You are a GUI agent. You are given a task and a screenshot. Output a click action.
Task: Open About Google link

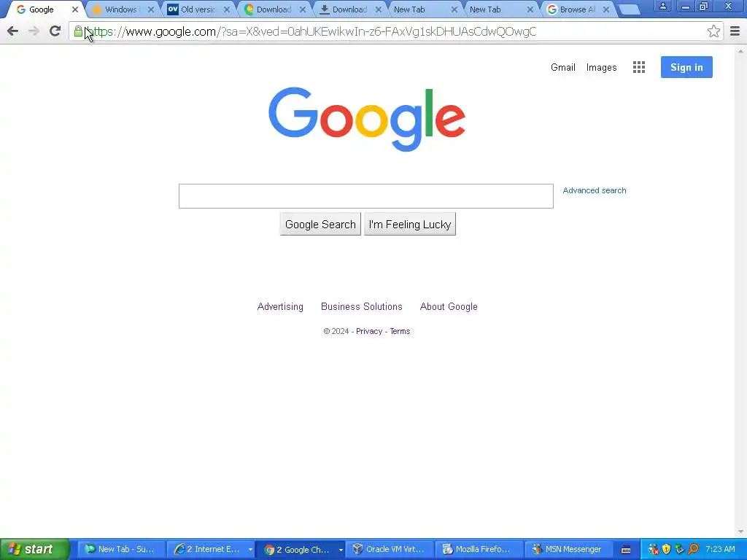tap(449, 307)
